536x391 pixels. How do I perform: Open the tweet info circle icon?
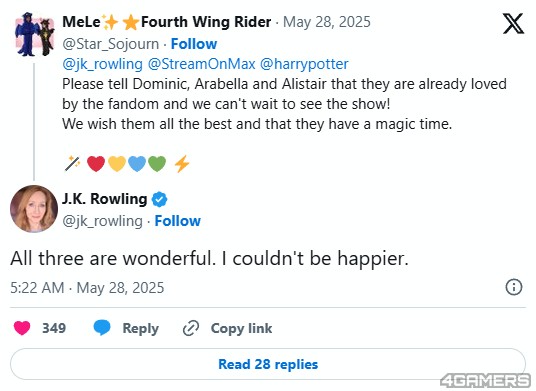[x=514, y=287]
